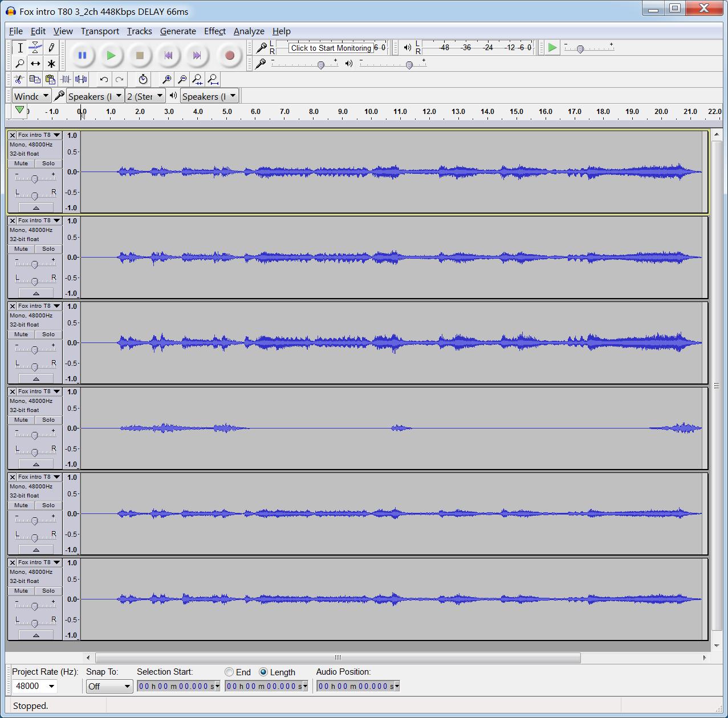Solo the bottom audio track
The width and height of the screenshot is (728, 718).
[48, 591]
